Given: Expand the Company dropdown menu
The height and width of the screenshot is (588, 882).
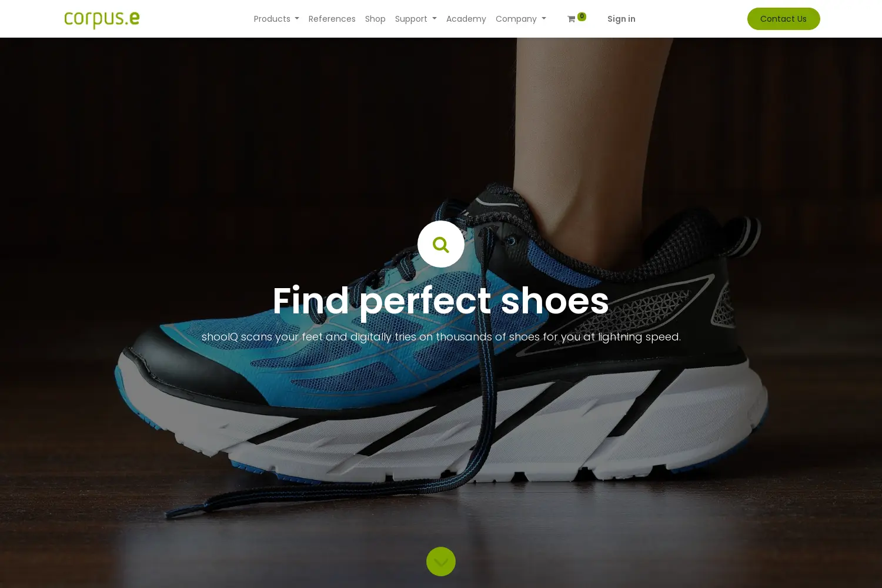Looking at the screenshot, I should tap(521, 19).
